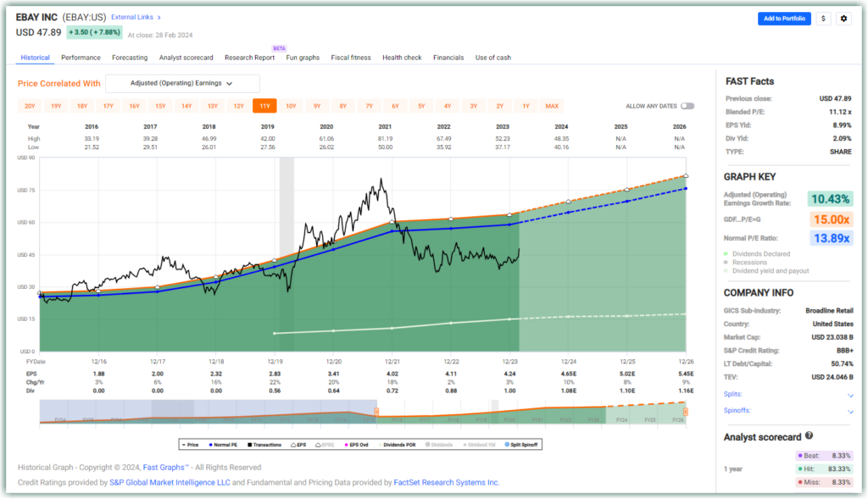Select the MAX time range button
Viewport: 868px width, 499px height.
tap(552, 106)
